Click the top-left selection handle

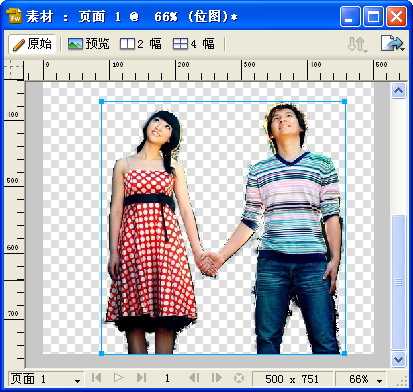click(x=102, y=101)
